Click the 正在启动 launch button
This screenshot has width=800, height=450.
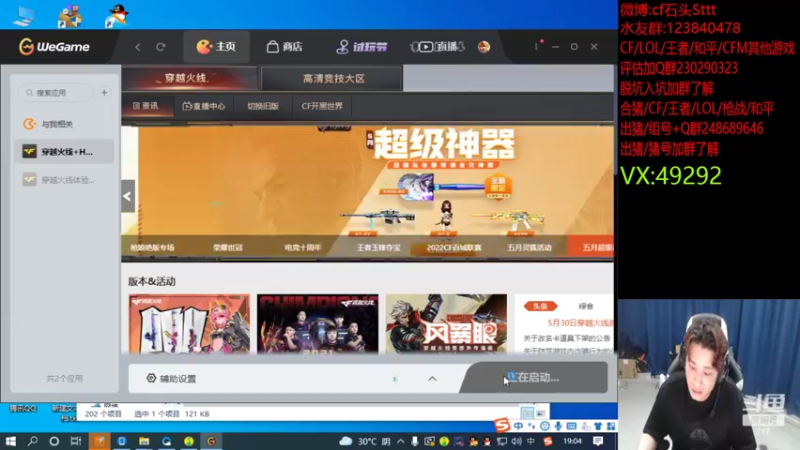[534, 378]
